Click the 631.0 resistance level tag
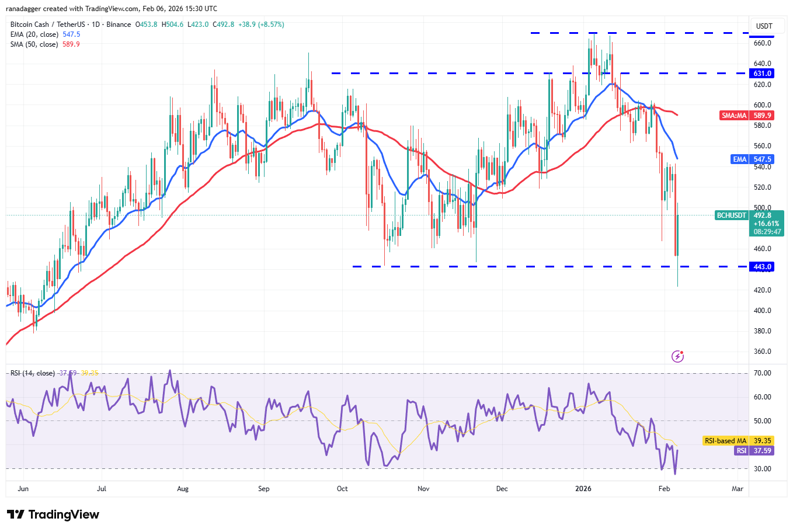Screen dimensions: 793x532 point(762,74)
